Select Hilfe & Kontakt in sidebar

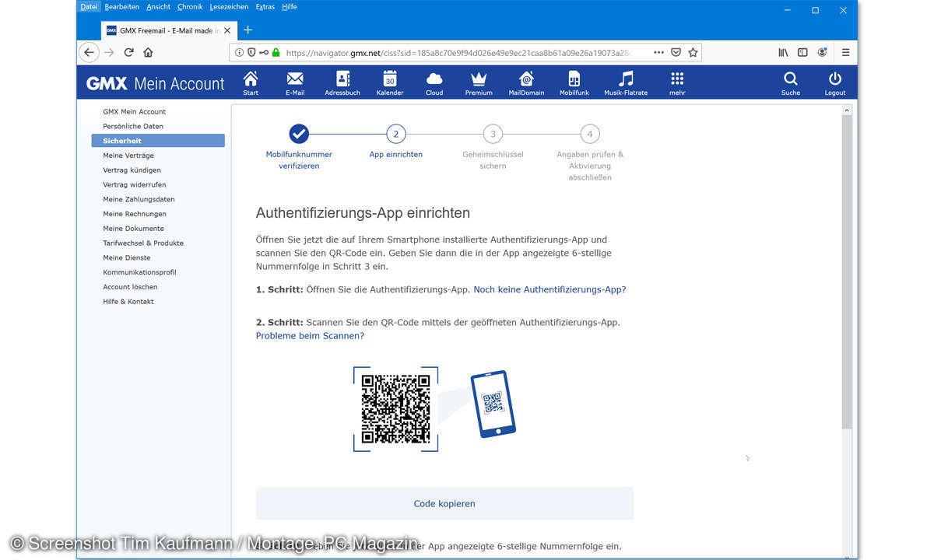[128, 301]
